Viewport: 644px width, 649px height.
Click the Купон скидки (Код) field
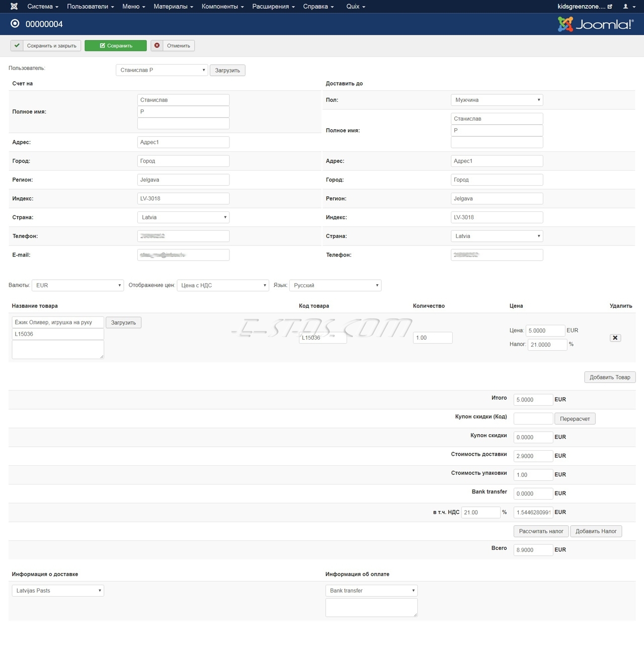[x=533, y=419]
